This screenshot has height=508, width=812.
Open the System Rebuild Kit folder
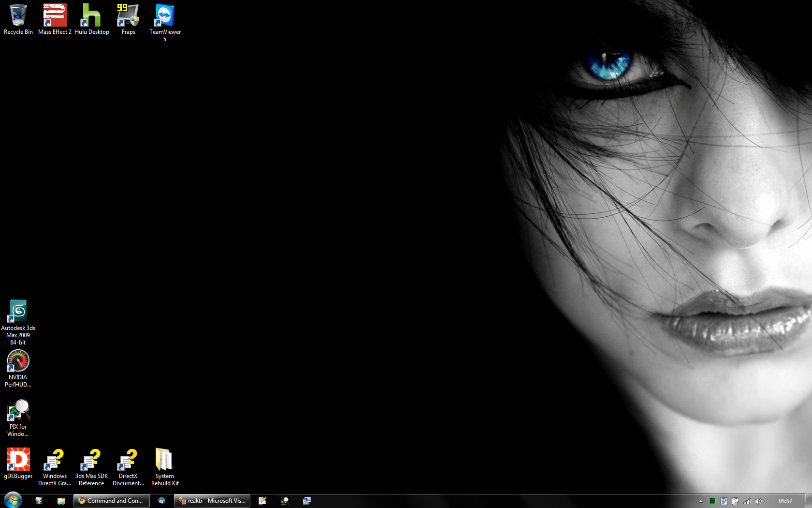164,460
